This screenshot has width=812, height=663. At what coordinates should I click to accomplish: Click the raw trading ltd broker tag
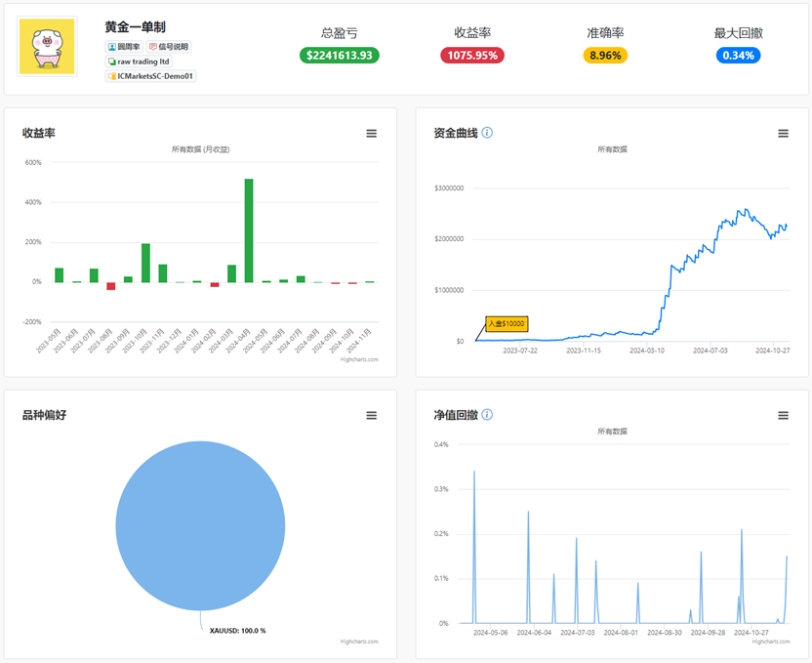pos(139,62)
